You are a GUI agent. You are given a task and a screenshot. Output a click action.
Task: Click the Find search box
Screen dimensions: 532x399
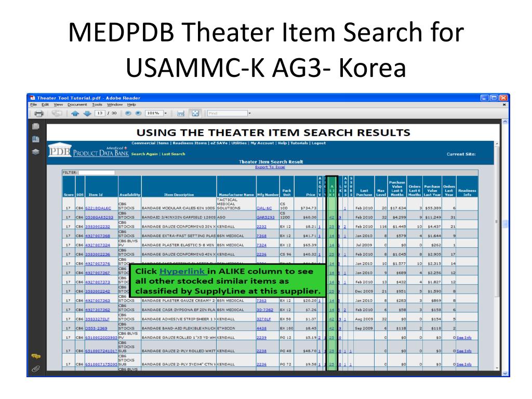coord(227,113)
